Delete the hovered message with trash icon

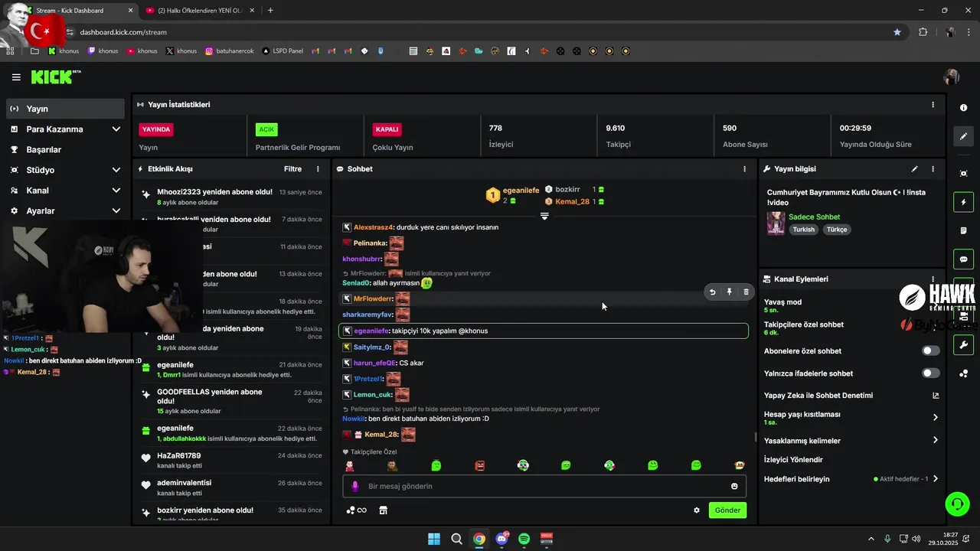[x=746, y=292]
